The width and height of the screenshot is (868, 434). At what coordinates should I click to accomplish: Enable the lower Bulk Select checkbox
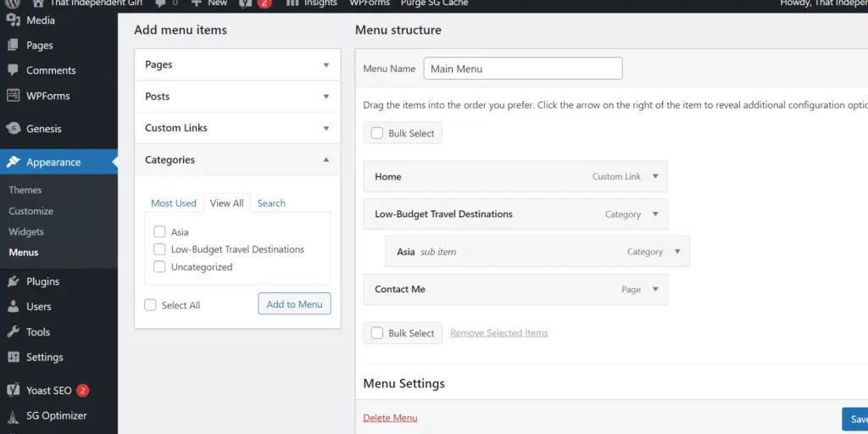point(377,332)
